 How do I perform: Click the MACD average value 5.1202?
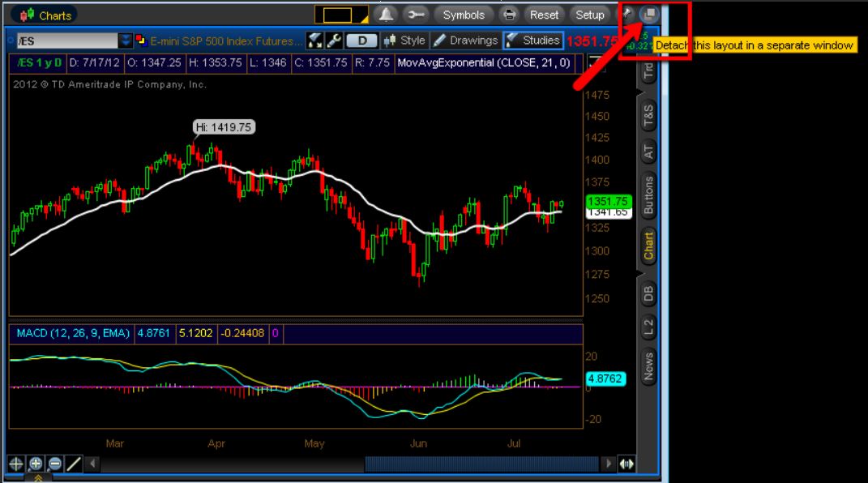(x=195, y=333)
